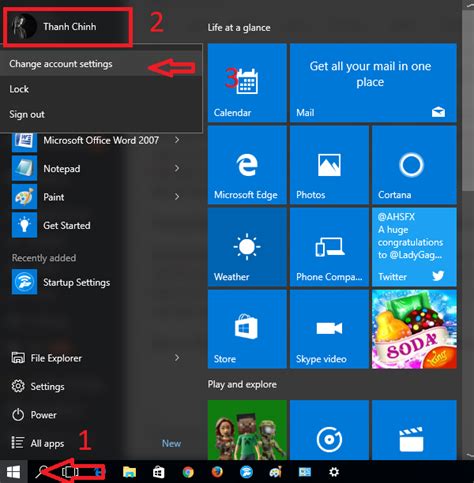This screenshot has width=474, height=483.
Task: Open the Weather tile
Action: pyautogui.click(x=247, y=247)
